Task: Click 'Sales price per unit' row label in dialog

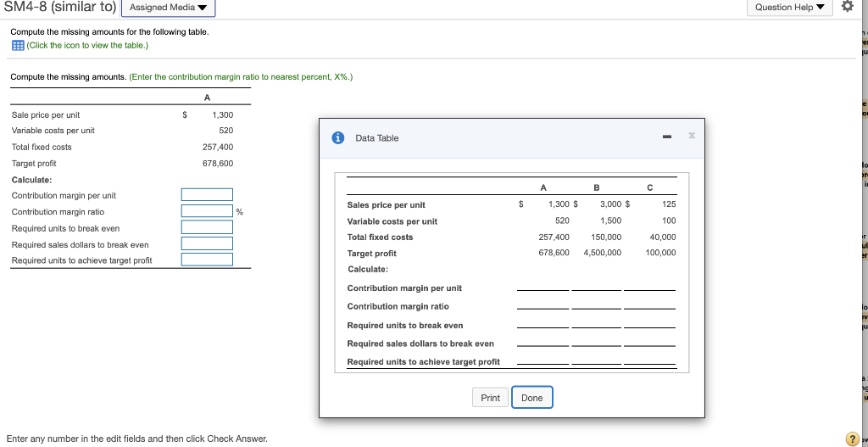Action: (386, 205)
